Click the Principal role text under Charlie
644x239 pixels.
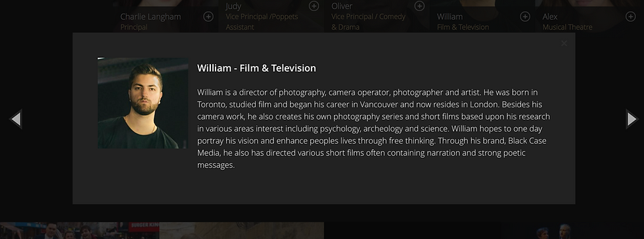(x=134, y=27)
